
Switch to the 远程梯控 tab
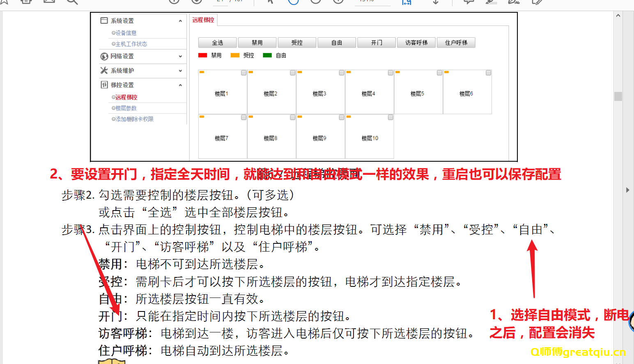(x=203, y=20)
